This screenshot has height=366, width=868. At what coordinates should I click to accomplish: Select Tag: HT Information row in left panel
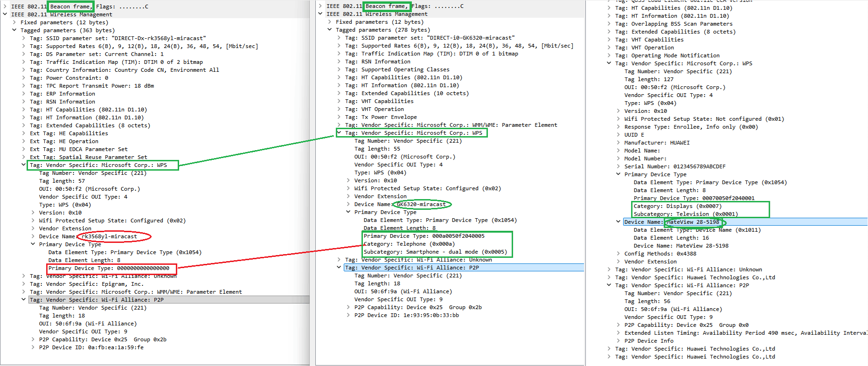click(x=87, y=117)
